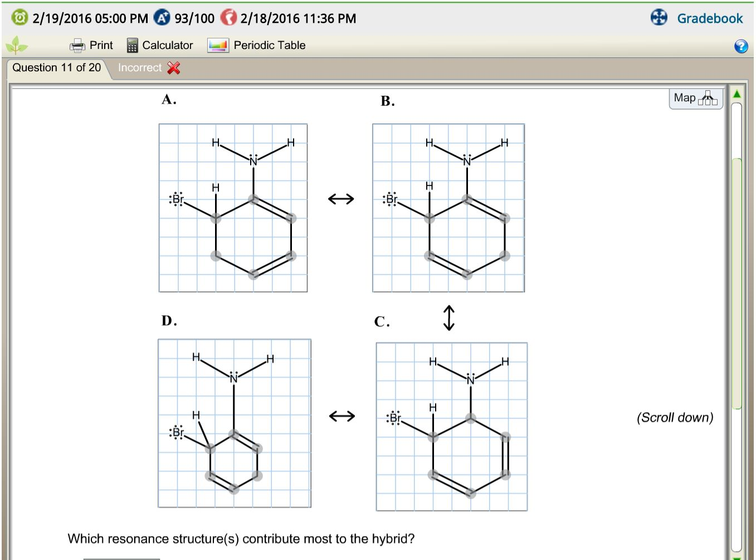
Task: Open the Calculator tool
Action: [161, 45]
